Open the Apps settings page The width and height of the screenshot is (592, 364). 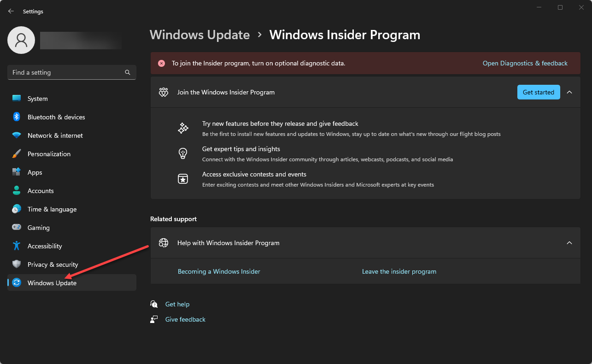pos(72,172)
